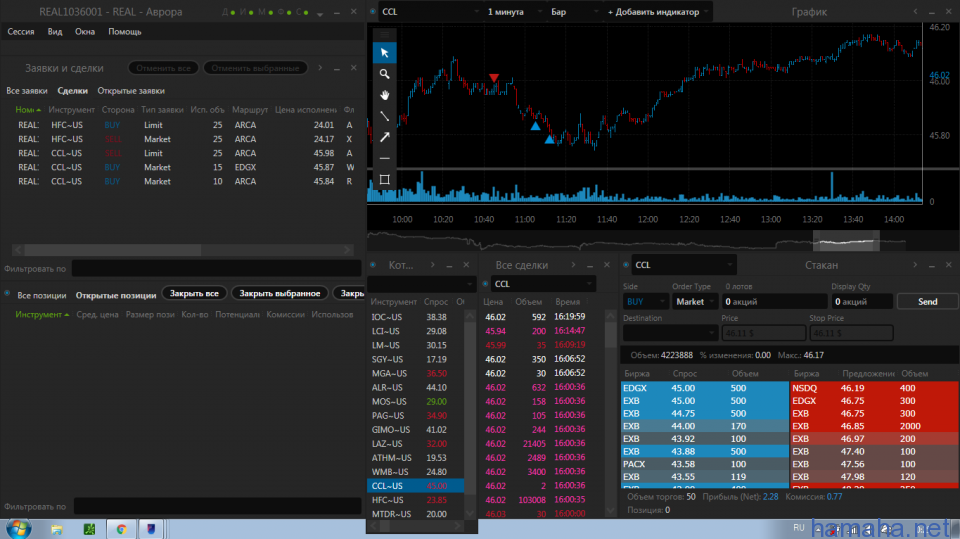This screenshot has width=960, height=539.
Task: Open the Окна menu
Action: tap(85, 31)
